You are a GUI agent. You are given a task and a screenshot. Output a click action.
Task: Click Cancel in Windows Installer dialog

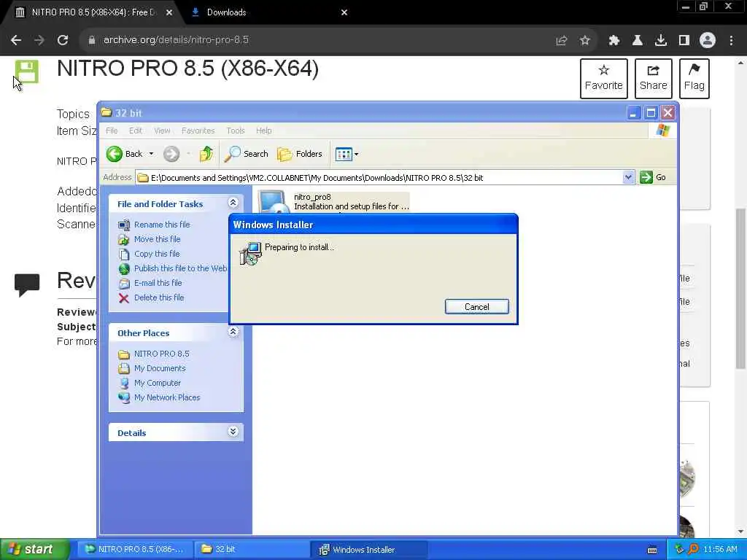click(x=477, y=307)
